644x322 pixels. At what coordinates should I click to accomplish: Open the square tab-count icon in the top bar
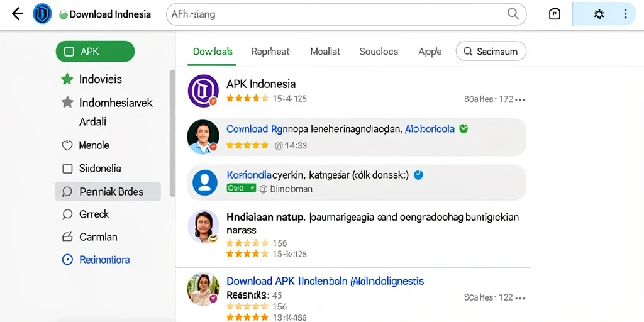point(555,14)
